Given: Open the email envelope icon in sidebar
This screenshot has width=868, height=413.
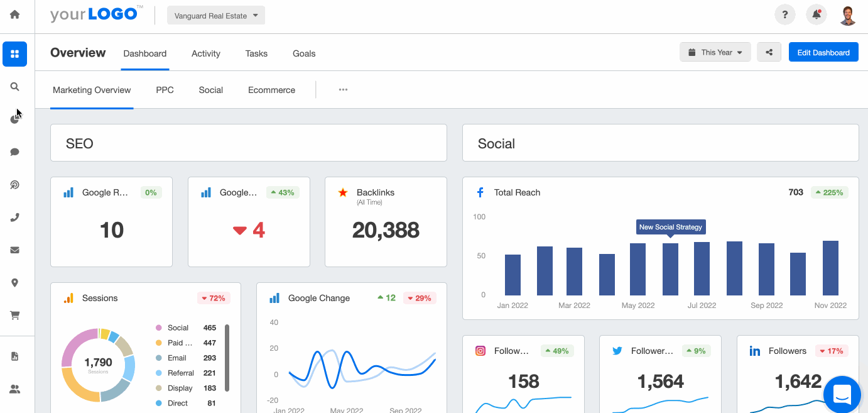Looking at the screenshot, I should tap(14, 250).
